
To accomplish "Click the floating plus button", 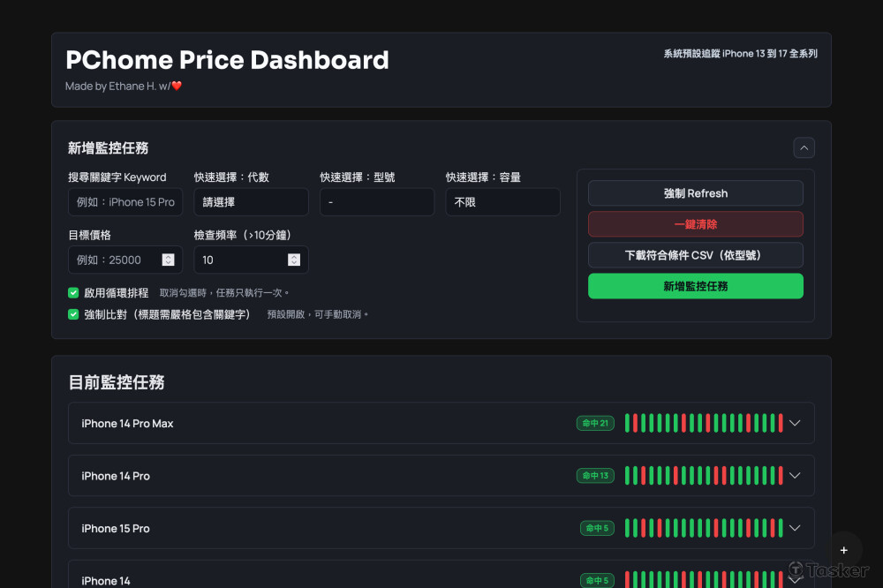I will point(844,549).
